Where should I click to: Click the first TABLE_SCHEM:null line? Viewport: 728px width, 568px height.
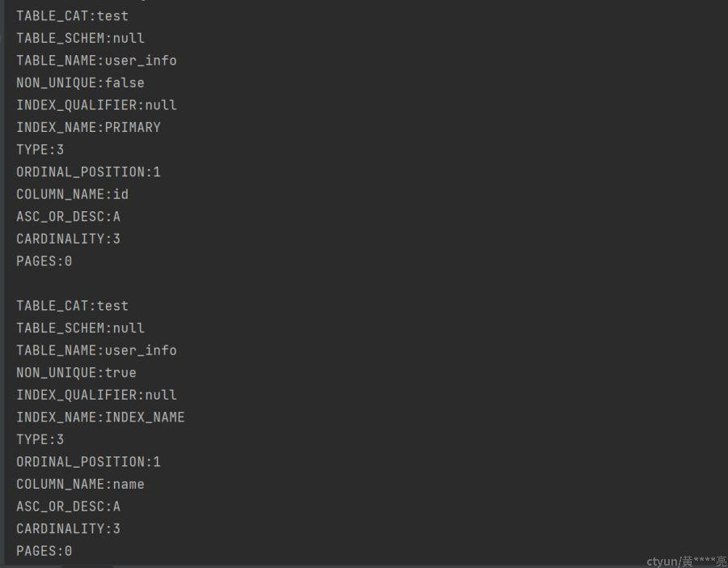(80, 38)
